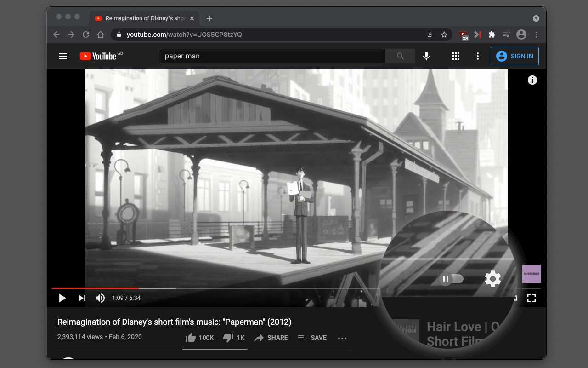Open the Chrome three-dot menu
Image resolution: width=588 pixels, height=368 pixels.
pos(536,34)
